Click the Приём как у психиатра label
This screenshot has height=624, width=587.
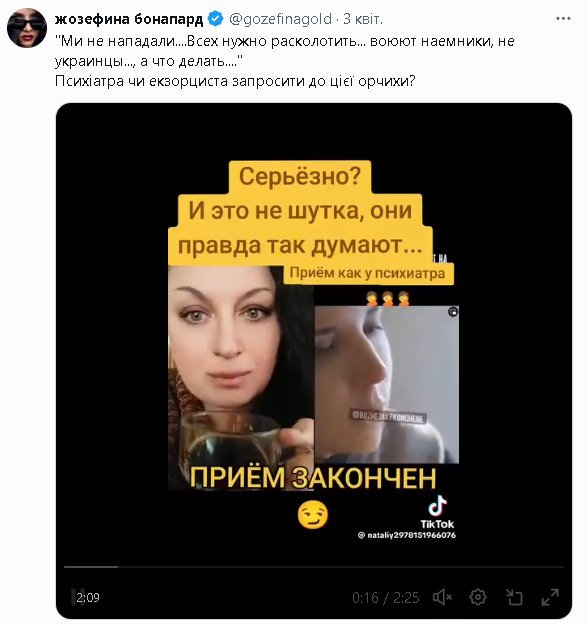point(367,273)
